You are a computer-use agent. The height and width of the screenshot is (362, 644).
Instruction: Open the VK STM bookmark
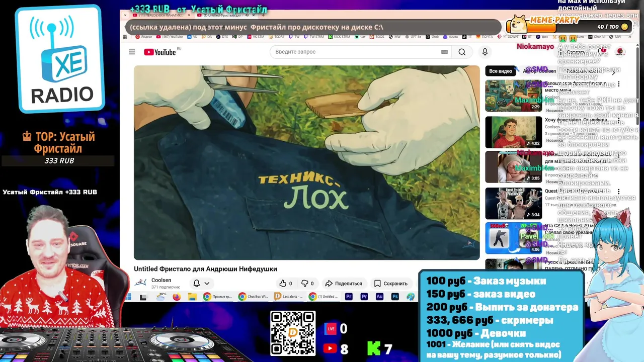tap(255, 37)
